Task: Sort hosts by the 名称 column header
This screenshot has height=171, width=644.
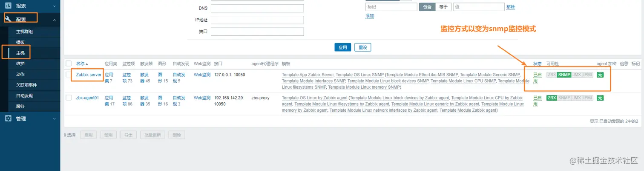Action: coord(82,64)
